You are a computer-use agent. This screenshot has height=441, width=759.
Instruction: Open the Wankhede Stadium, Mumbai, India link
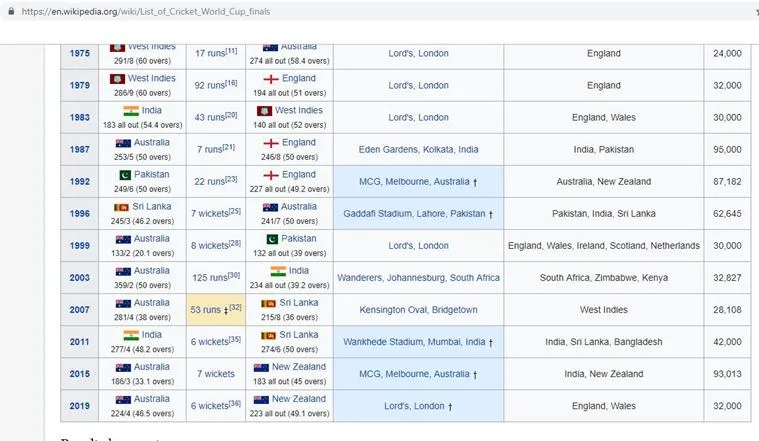(x=414, y=342)
